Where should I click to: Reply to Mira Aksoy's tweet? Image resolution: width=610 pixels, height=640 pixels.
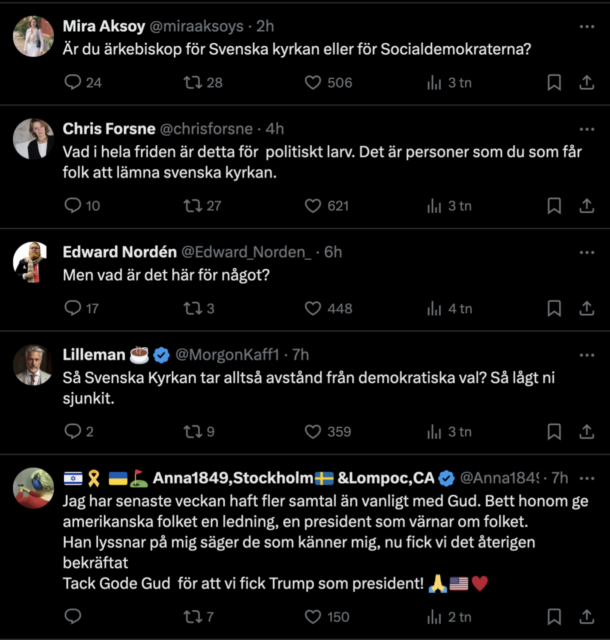[72, 82]
